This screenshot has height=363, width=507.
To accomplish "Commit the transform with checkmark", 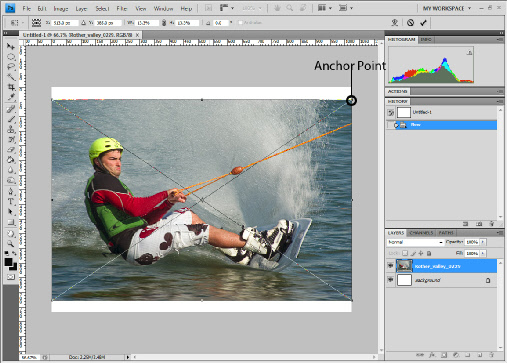I will pyautogui.click(x=423, y=23).
